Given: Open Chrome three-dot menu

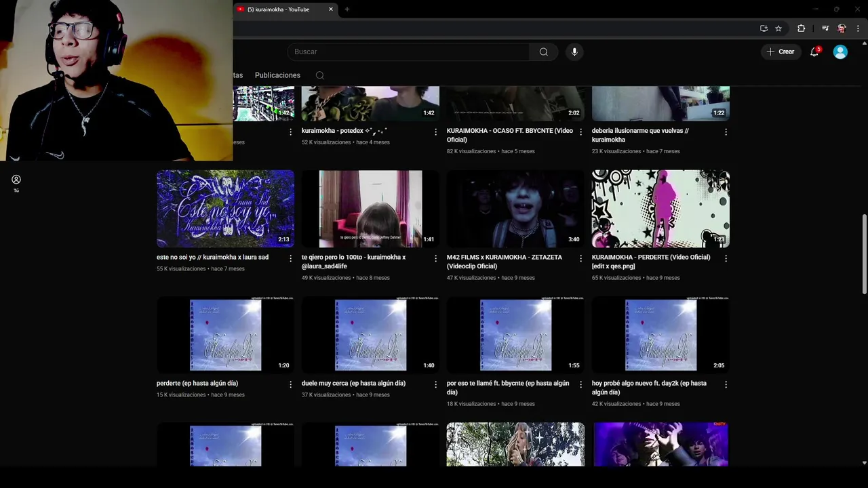Looking at the screenshot, I should pos(858,28).
